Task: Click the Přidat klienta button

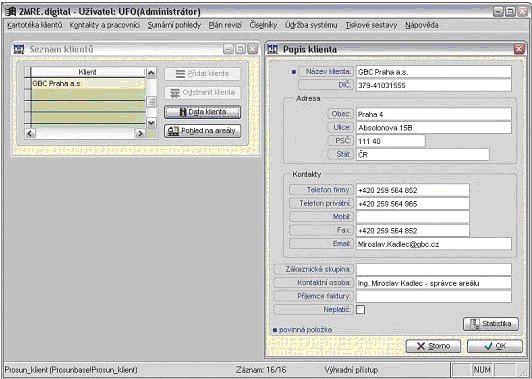Action: [203, 74]
